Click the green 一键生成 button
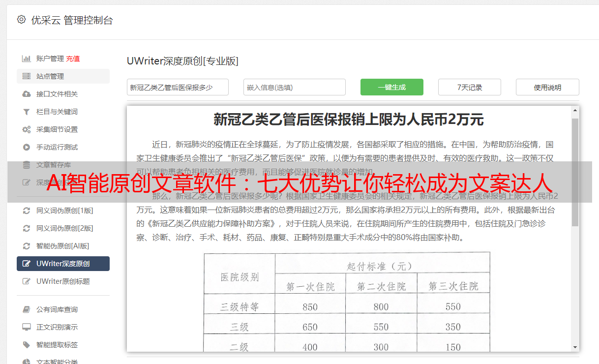 click(x=392, y=87)
